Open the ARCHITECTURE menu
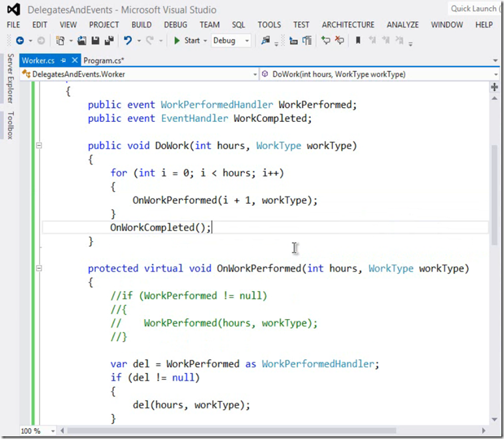Image resolution: width=504 pixels, height=439 pixels. coord(348,25)
